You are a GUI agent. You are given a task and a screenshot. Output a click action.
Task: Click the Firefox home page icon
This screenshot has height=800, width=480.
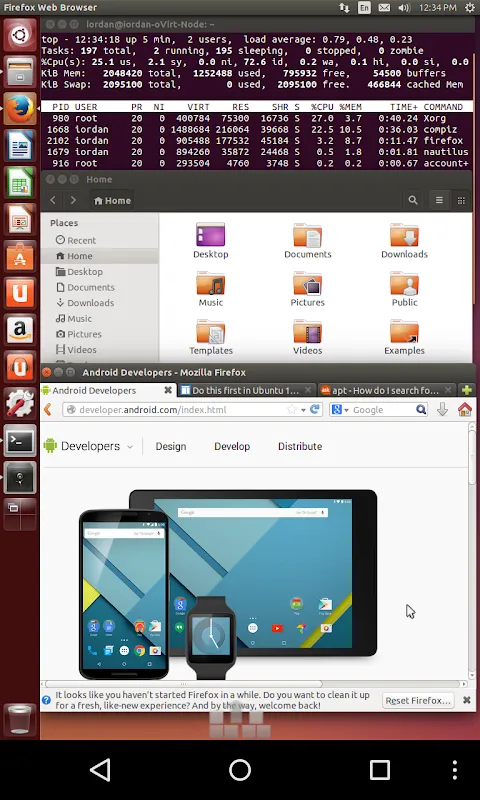click(465, 410)
